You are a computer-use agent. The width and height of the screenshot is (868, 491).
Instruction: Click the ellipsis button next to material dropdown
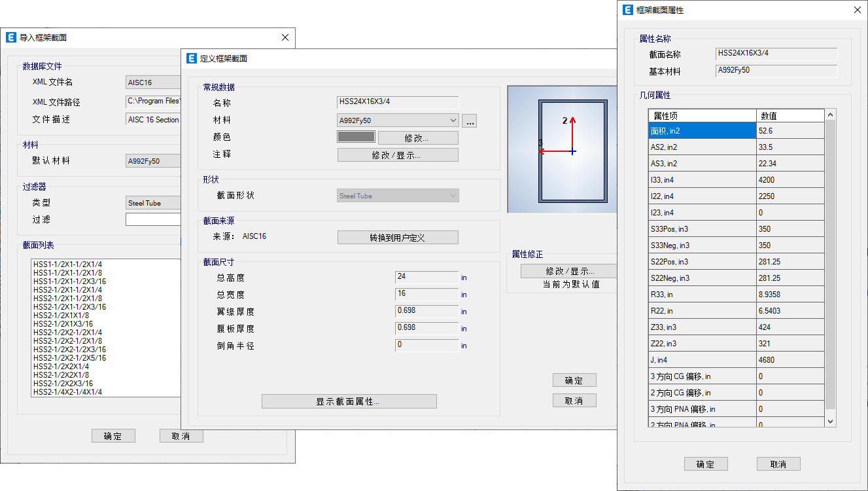pyautogui.click(x=469, y=120)
